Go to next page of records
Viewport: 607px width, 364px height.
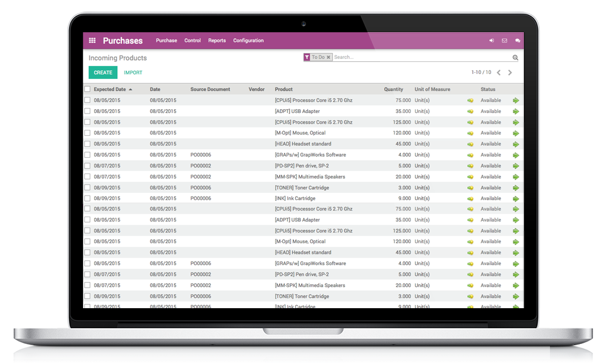[x=510, y=73]
